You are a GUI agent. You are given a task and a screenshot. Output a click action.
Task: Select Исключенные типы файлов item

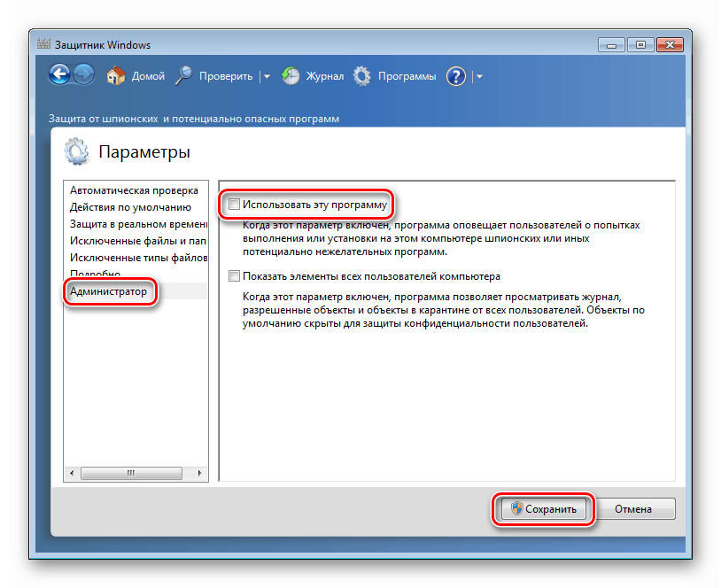point(136,258)
